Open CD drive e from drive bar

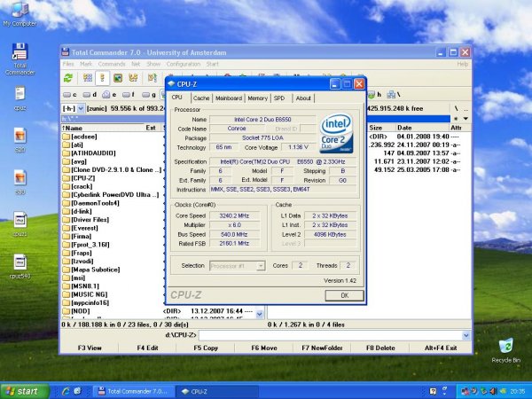(x=109, y=95)
